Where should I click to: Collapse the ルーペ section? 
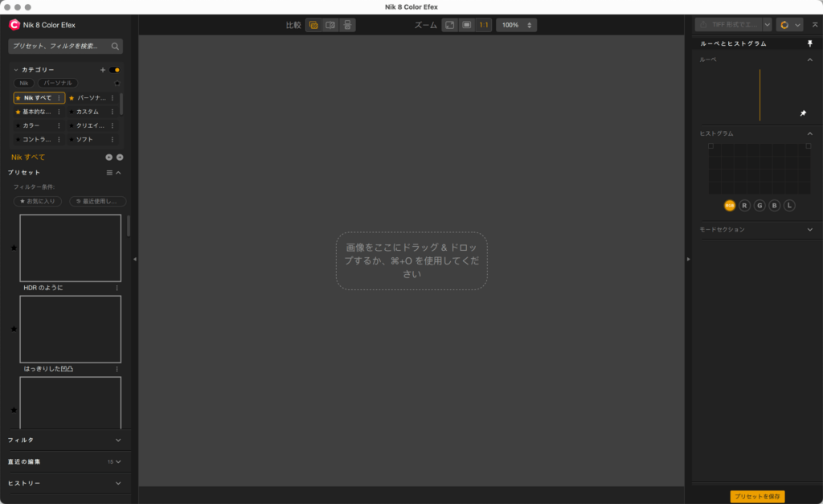(x=810, y=59)
